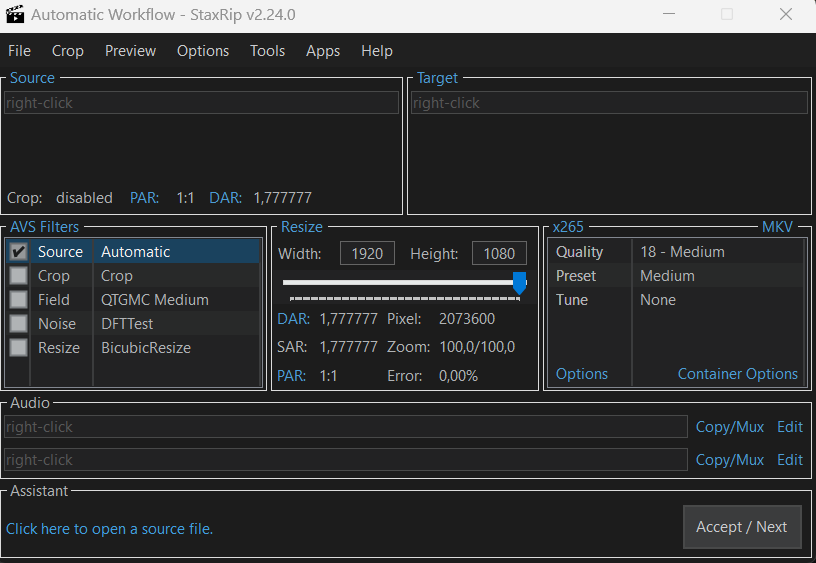Click the first audio track field
816x563 pixels.
point(346,427)
